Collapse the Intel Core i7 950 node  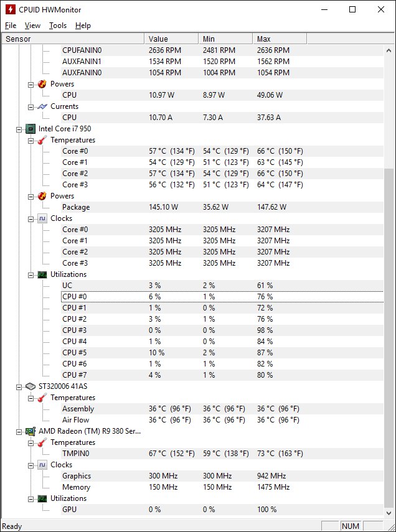click(19, 129)
